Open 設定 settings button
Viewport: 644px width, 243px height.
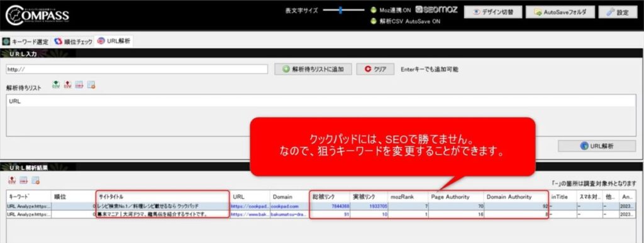pyautogui.click(x=618, y=12)
